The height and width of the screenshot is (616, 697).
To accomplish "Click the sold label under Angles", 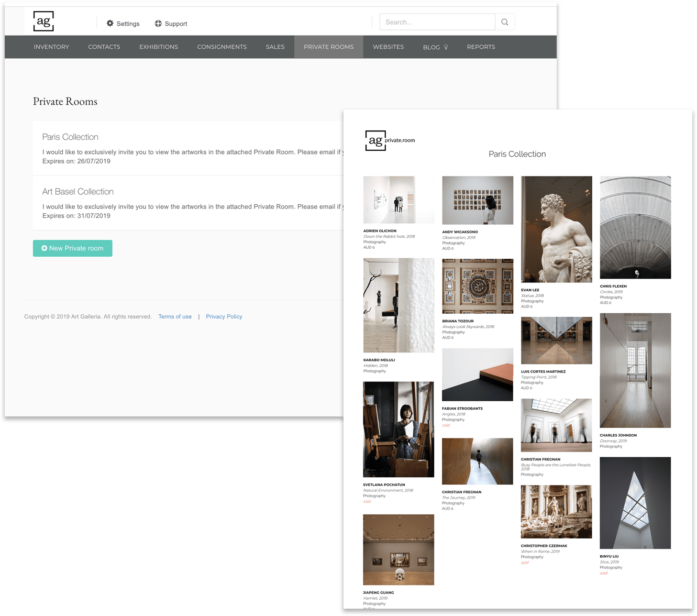I will (x=446, y=425).
